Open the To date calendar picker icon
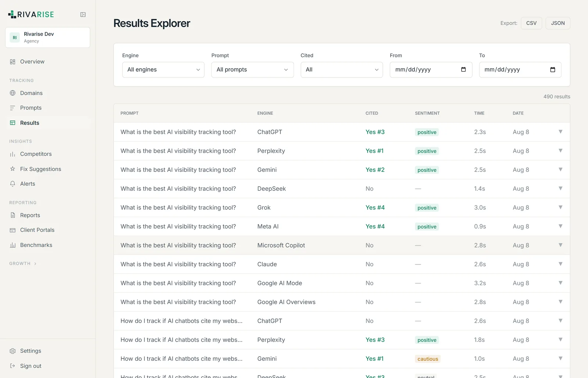The height and width of the screenshot is (378, 588). [553, 69]
